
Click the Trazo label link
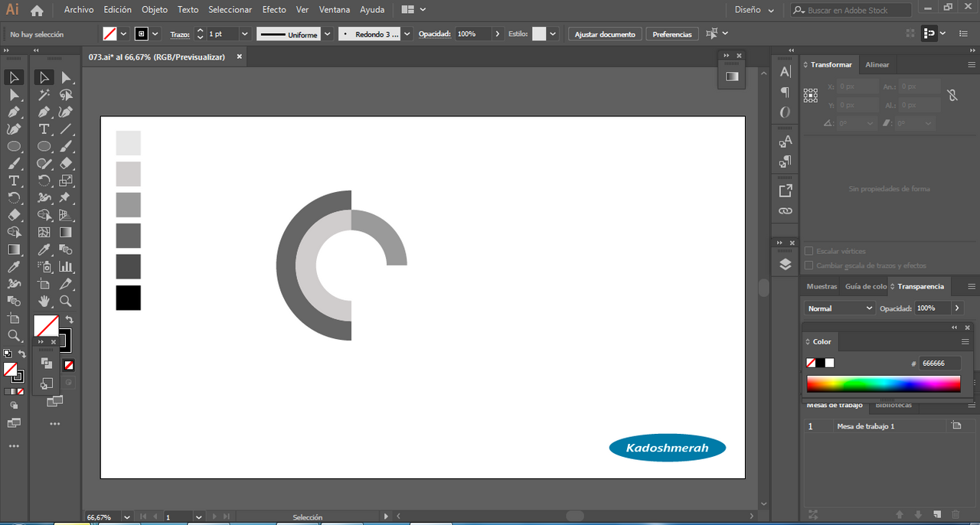pos(179,34)
